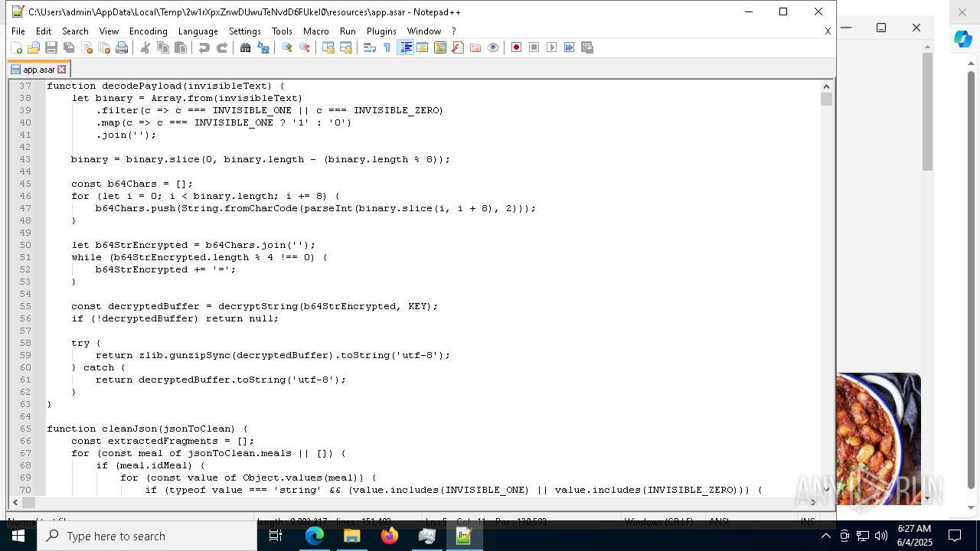Open the File menu

click(18, 31)
